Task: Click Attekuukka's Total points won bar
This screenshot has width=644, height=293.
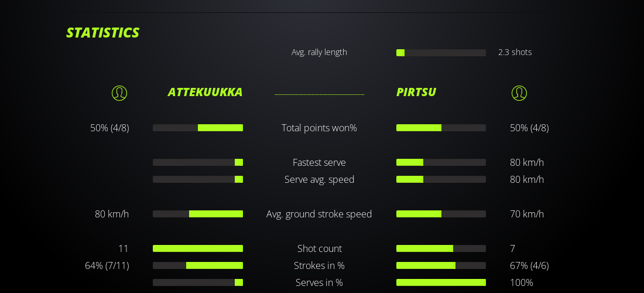Action: click(198, 128)
